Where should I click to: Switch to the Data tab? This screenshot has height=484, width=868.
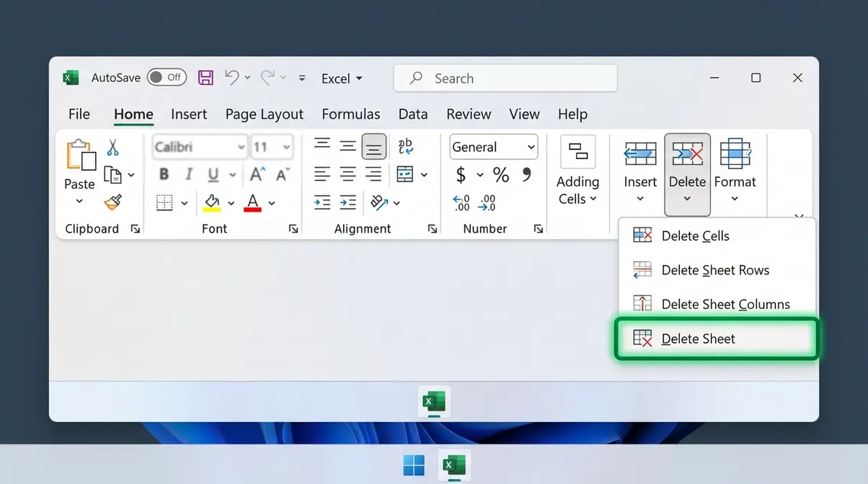tap(413, 114)
